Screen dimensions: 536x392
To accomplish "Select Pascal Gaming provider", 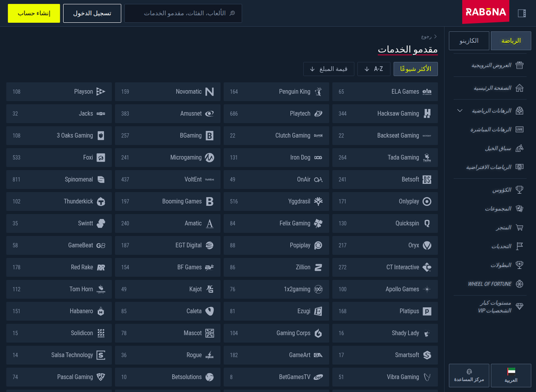I will pos(59,377).
